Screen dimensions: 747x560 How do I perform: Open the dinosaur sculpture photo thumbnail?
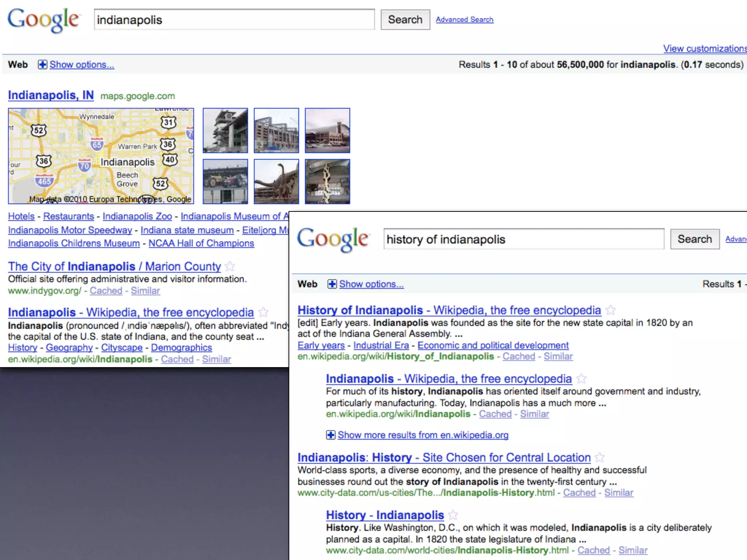pos(276,181)
